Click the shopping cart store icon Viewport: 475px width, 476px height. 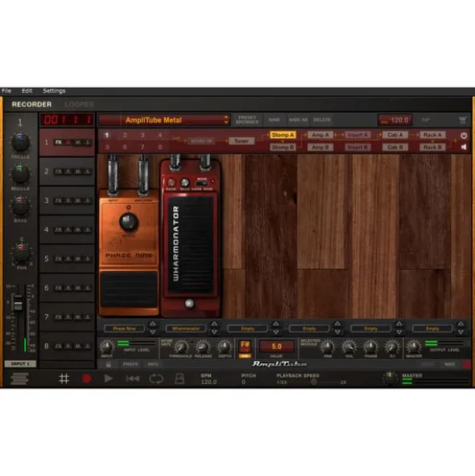462,120
